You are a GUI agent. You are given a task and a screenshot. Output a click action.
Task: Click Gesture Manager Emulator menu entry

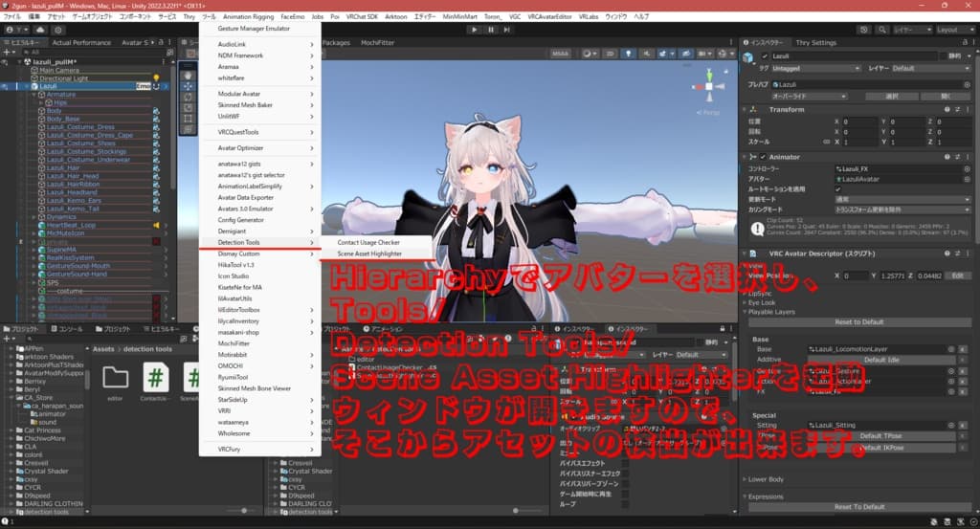coord(254,29)
